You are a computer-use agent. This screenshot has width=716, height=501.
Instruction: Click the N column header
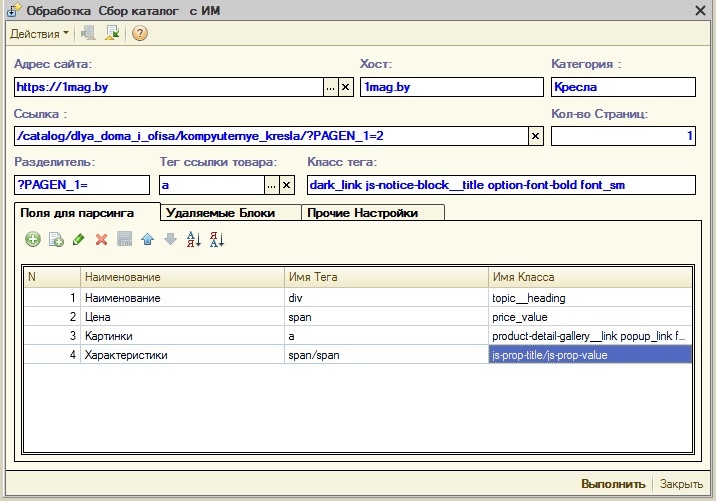pyautogui.click(x=52, y=277)
